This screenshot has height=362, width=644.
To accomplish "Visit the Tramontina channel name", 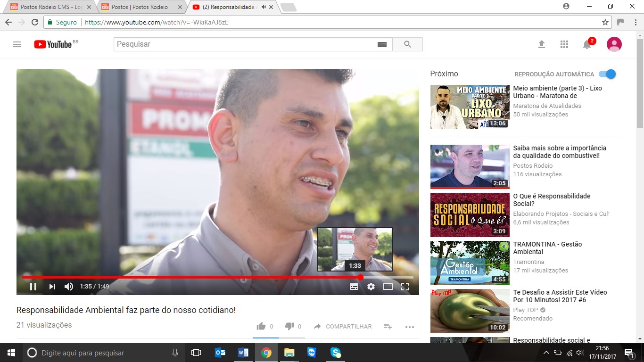I will 528,262.
